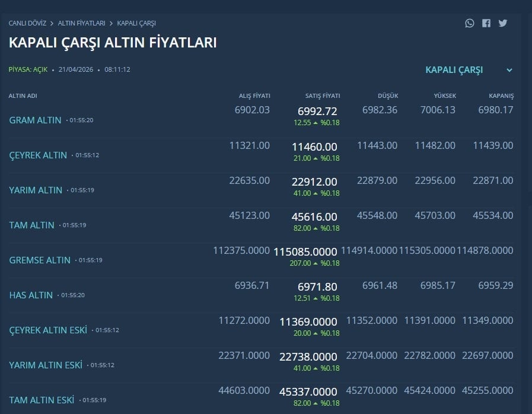
Task: Open ALTIN FİYATLARI breadcrumb link
Action: (81, 23)
